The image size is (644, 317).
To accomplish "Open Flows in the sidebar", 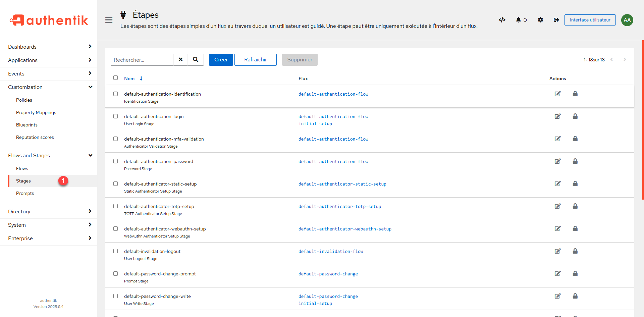I will [x=22, y=169].
